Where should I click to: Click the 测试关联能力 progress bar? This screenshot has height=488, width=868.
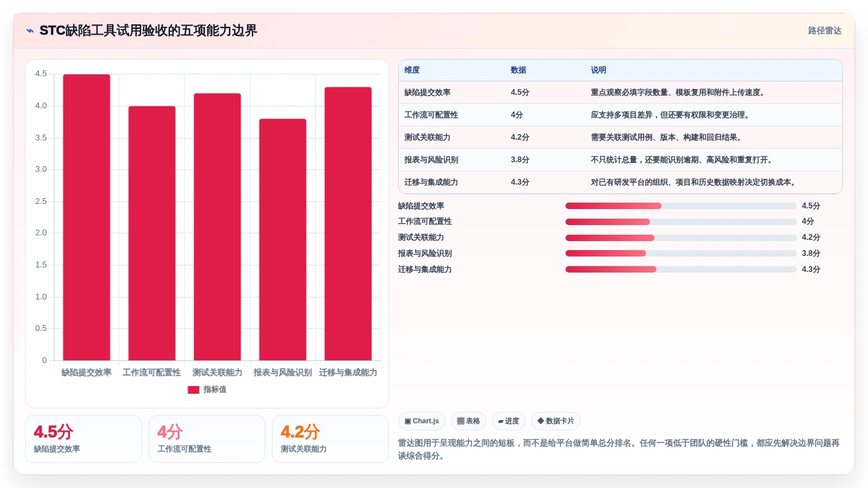tap(681, 238)
